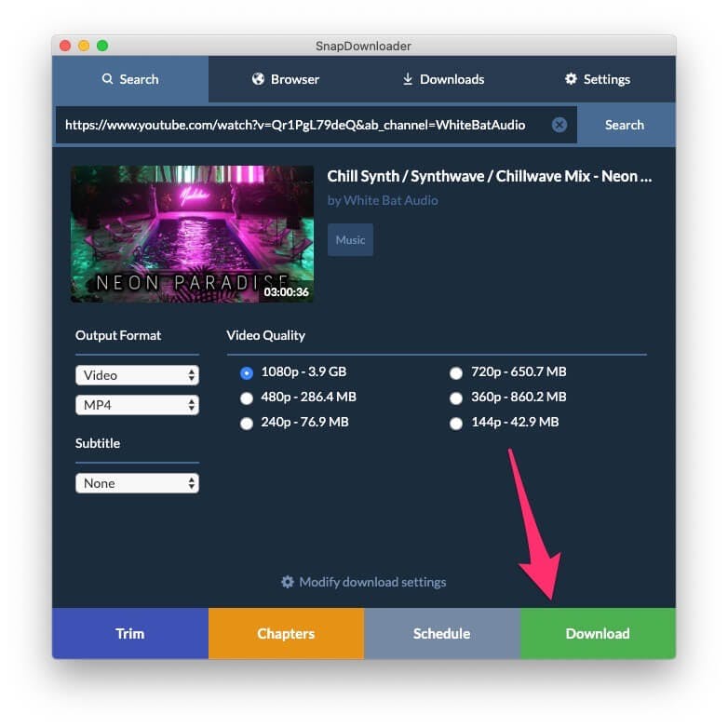
Task: Select 720p - 650.7 MB quality
Action: (x=456, y=372)
